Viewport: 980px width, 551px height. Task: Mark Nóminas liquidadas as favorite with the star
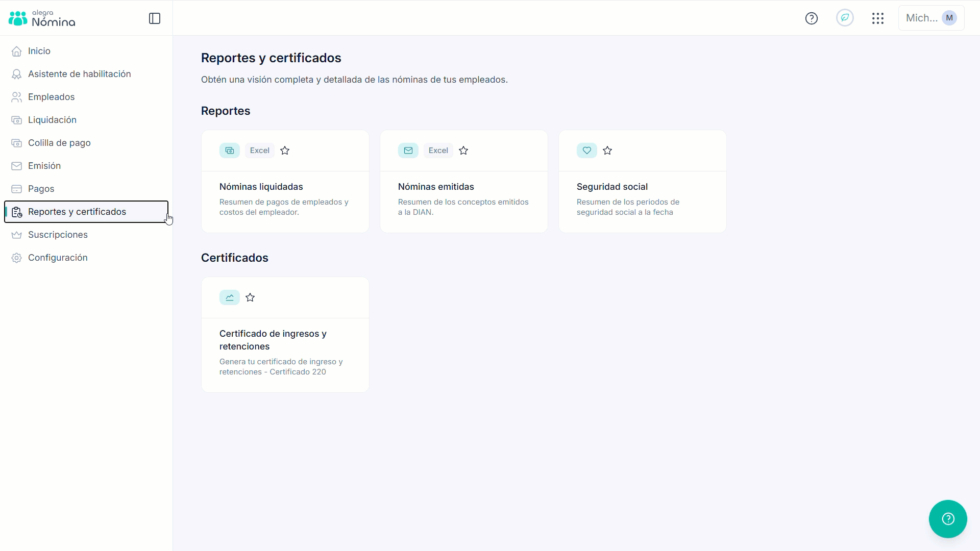(x=285, y=151)
